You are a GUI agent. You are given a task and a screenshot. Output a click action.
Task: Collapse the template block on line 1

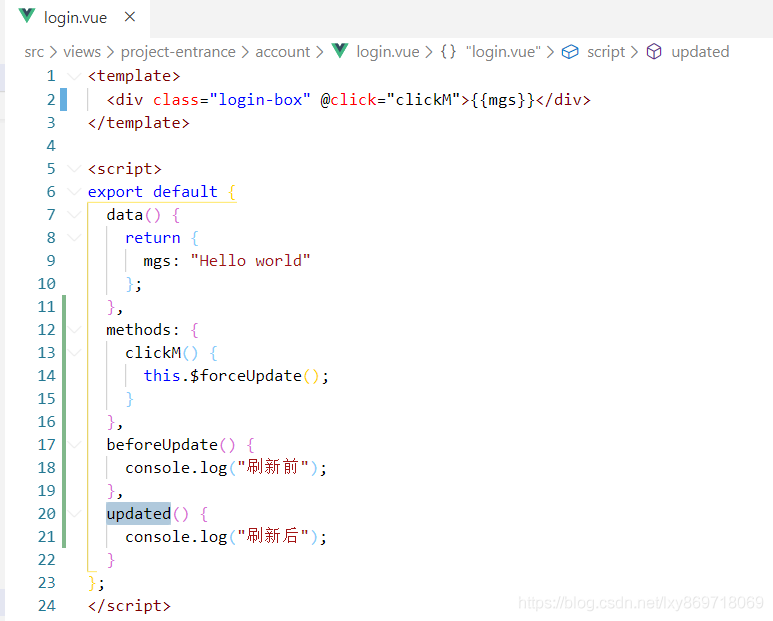tap(74, 76)
